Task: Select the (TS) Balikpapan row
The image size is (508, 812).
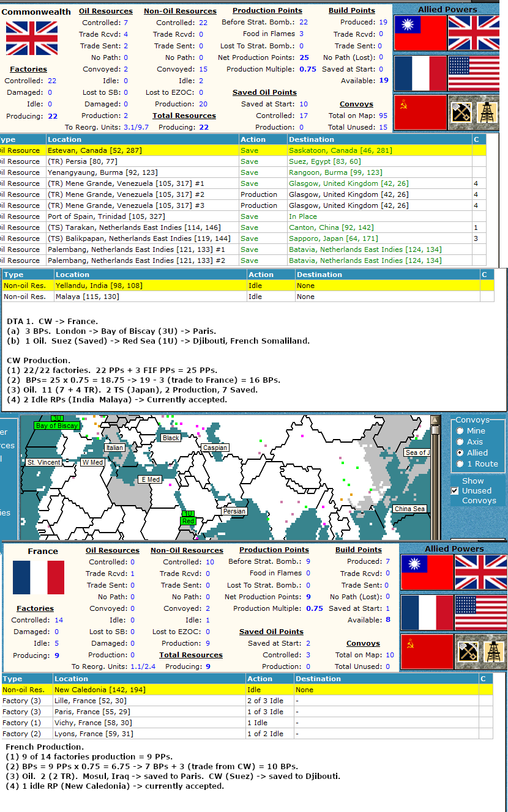Action: (x=243, y=238)
